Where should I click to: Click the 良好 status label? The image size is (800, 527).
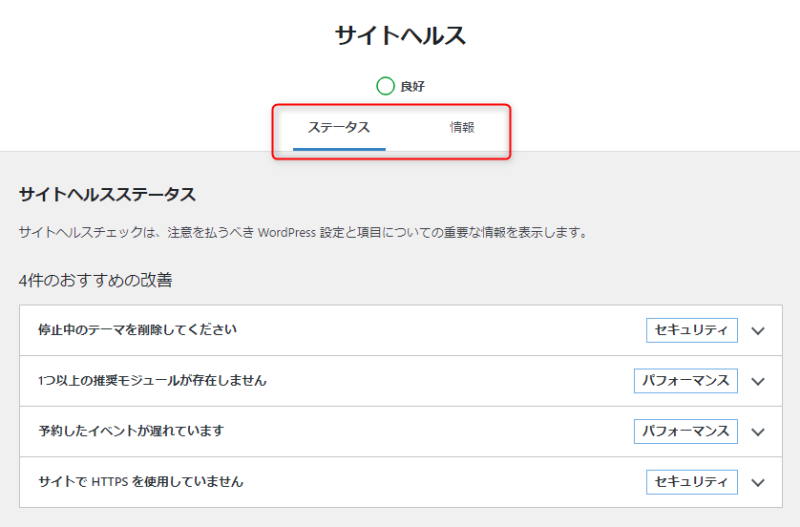click(x=413, y=87)
